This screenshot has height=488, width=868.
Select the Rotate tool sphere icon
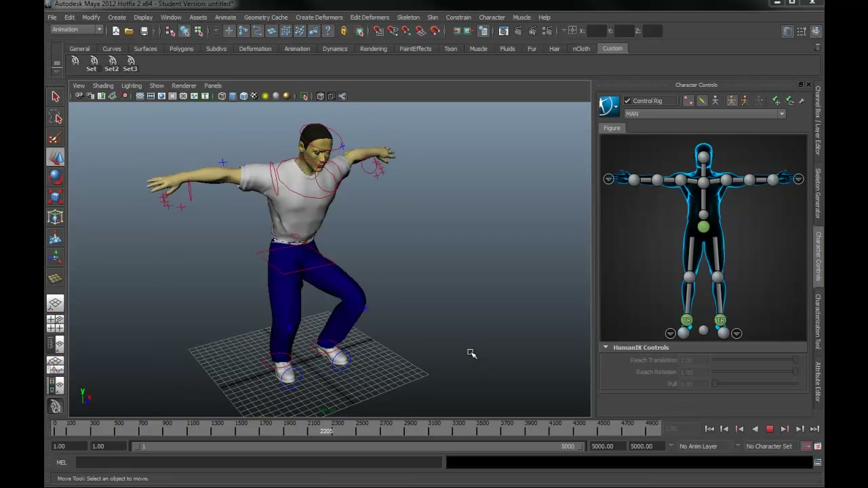tap(56, 177)
